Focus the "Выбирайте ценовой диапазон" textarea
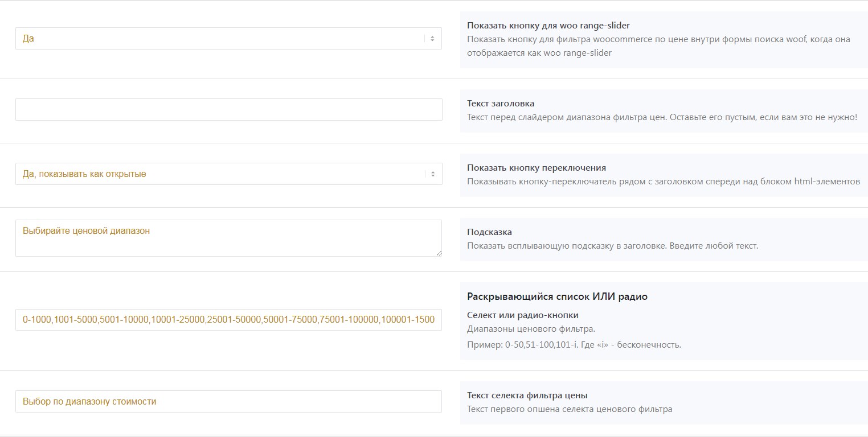Viewport: 868px width, 437px height. click(228, 238)
